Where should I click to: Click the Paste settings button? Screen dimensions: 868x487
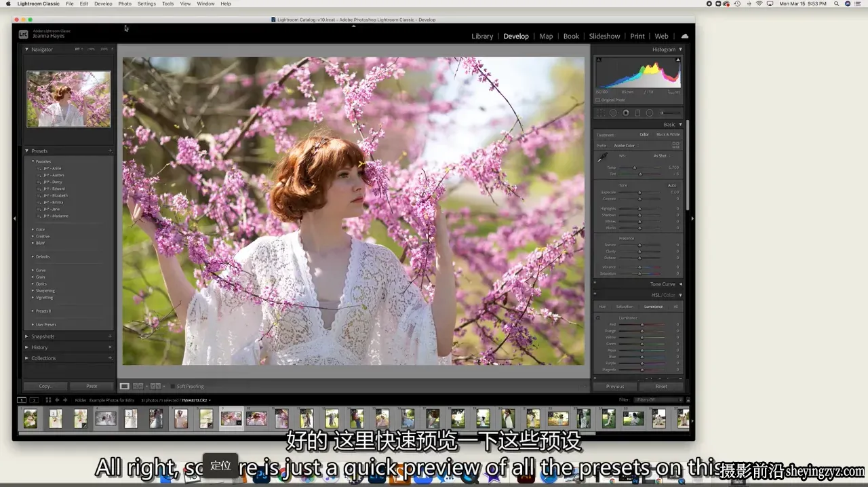92,387
